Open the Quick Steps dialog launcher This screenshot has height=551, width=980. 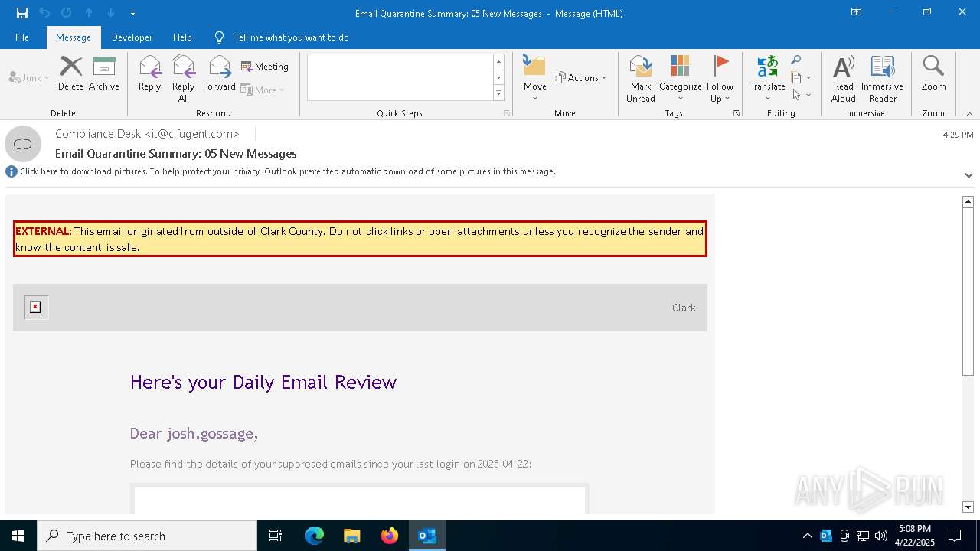[x=507, y=113]
